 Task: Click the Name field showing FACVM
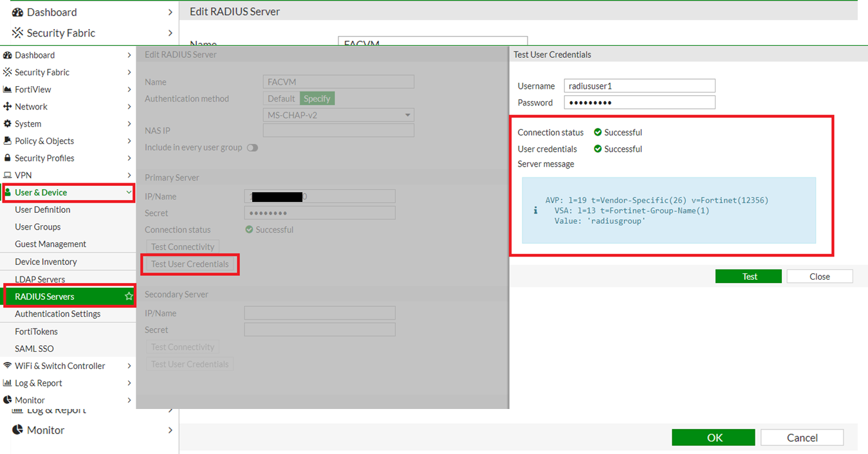[x=338, y=82]
